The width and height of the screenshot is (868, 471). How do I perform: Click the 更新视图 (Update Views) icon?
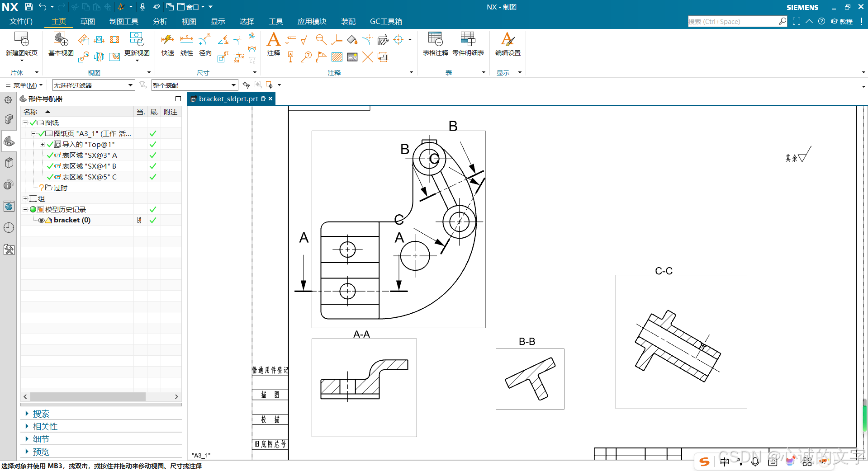point(137,44)
